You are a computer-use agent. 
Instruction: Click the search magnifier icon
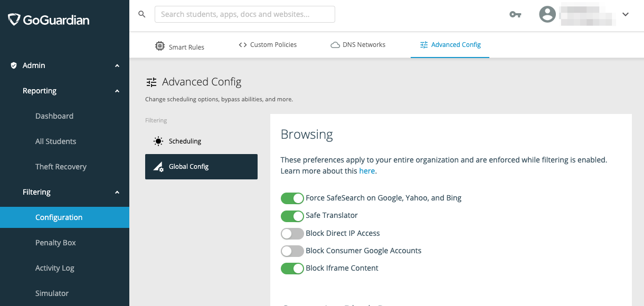pos(141,14)
